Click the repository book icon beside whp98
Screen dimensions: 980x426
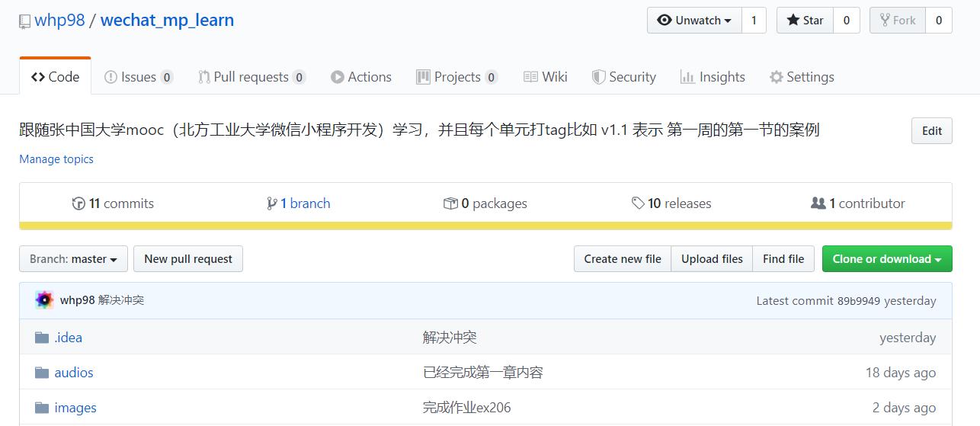click(24, 21)
